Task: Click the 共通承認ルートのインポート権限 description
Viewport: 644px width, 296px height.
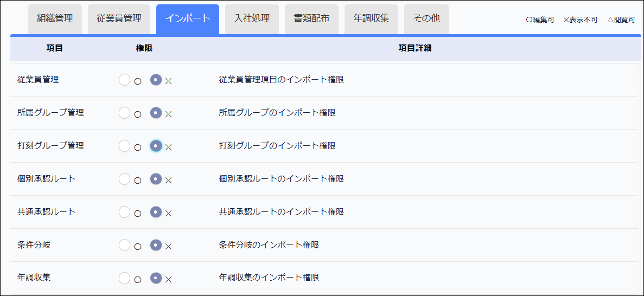Action: (x=282, y=212)
